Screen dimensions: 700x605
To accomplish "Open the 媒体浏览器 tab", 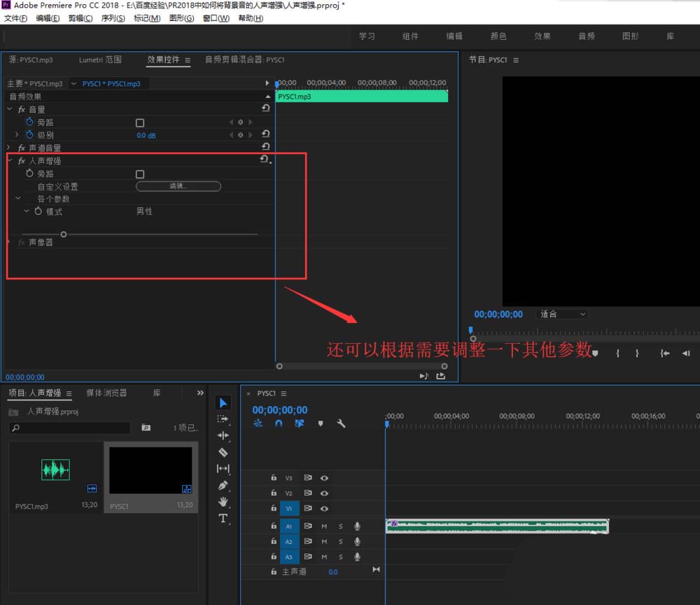I will coord(106,393).
